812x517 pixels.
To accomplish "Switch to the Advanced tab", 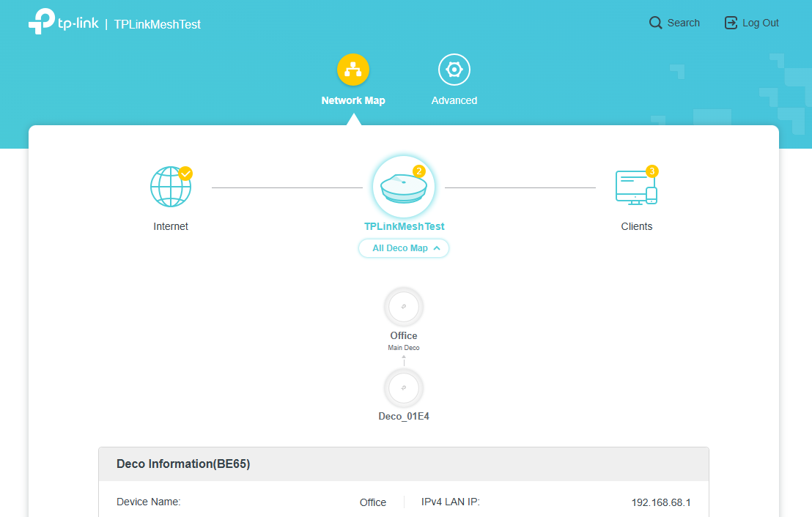I will click(454, 100).
